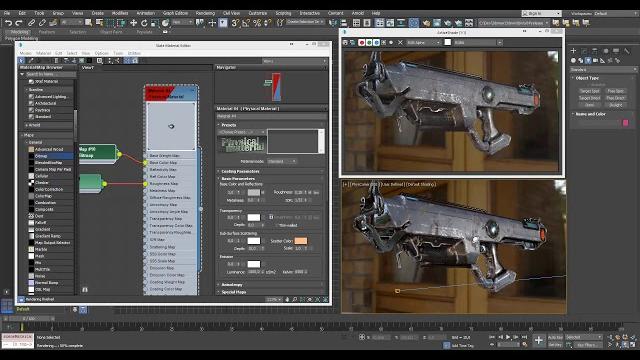Click the Free Spot button
The height and width of the screenshot is (360, 640).
pyautogui.click(x=615, y=91)
